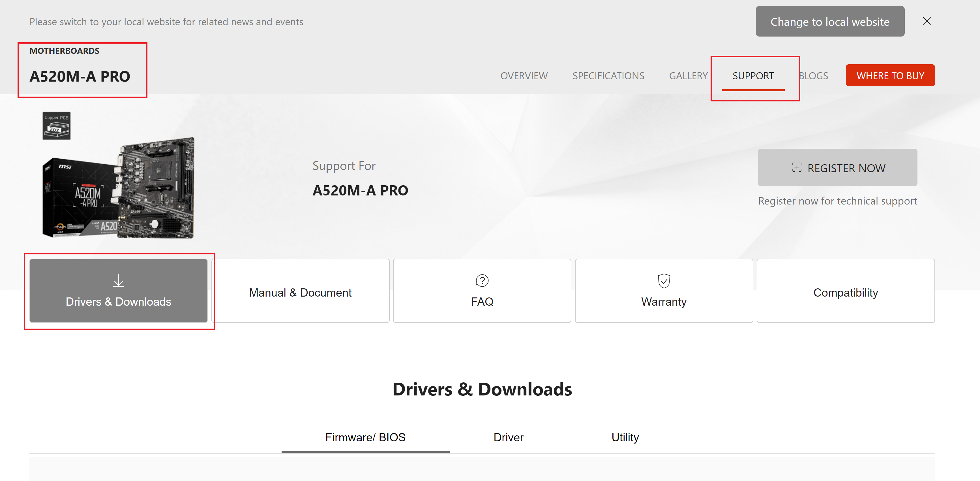The image size is (980, 481).
Task: Click the Copper PCB 2oz badge icon
Action: [x=56, y=126]
